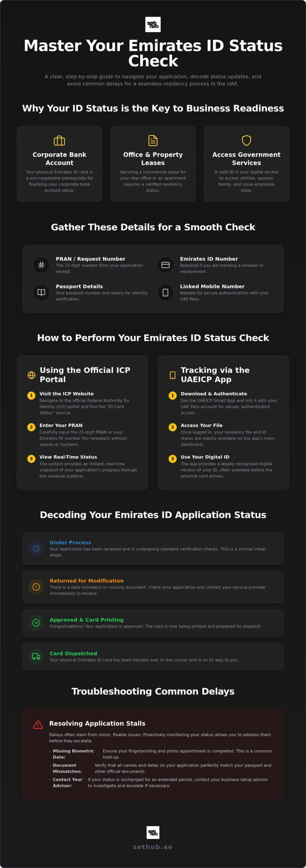The image size is (306, 868).
Task: Click the hash icon beside PRAN / Request Number
Action: click(41, 265)
